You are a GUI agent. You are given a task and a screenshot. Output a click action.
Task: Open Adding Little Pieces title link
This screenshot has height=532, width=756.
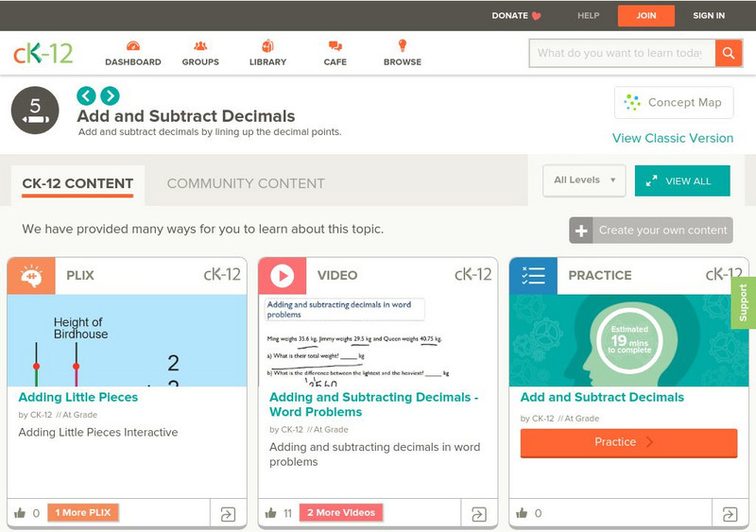tap(78, 397)
